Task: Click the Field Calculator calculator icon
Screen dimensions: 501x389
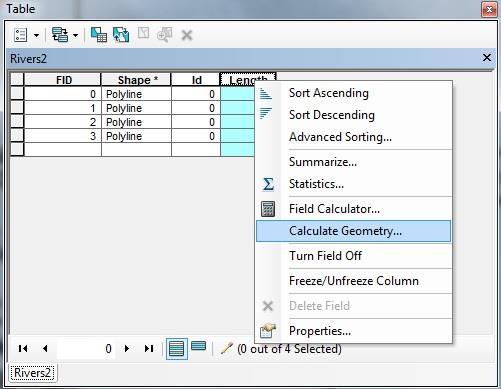Action: (268, 209)
